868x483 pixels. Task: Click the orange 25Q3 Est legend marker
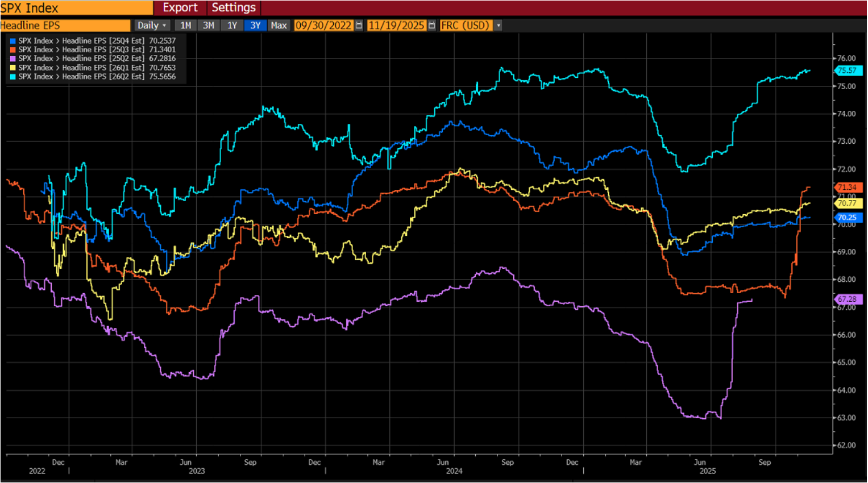[x=13, y=50]
